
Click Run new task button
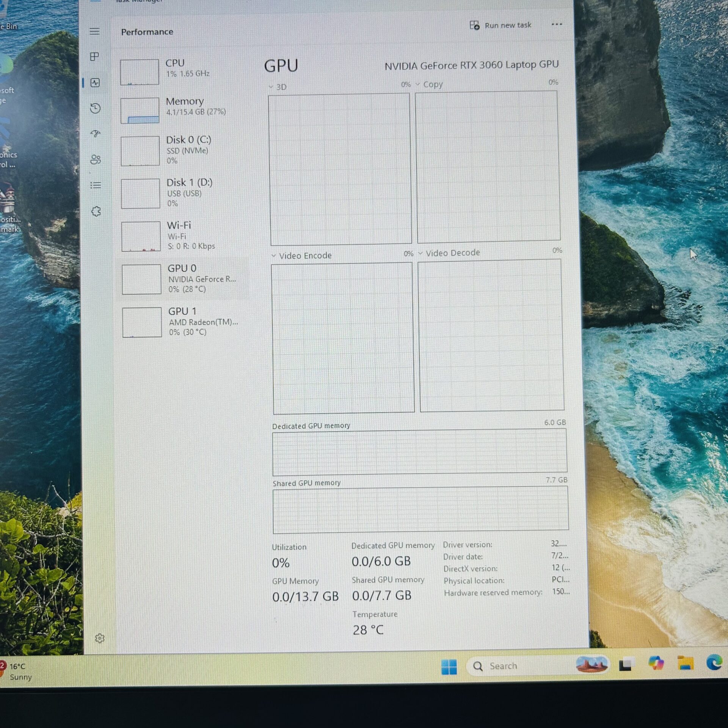500,25
